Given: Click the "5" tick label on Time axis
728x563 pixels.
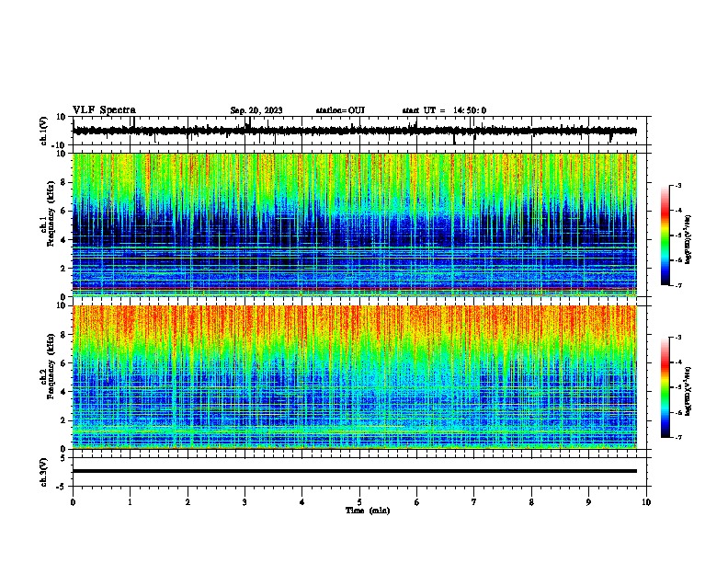Looking at the screenshot, I should pyautogui.click(x=359, y=502).
